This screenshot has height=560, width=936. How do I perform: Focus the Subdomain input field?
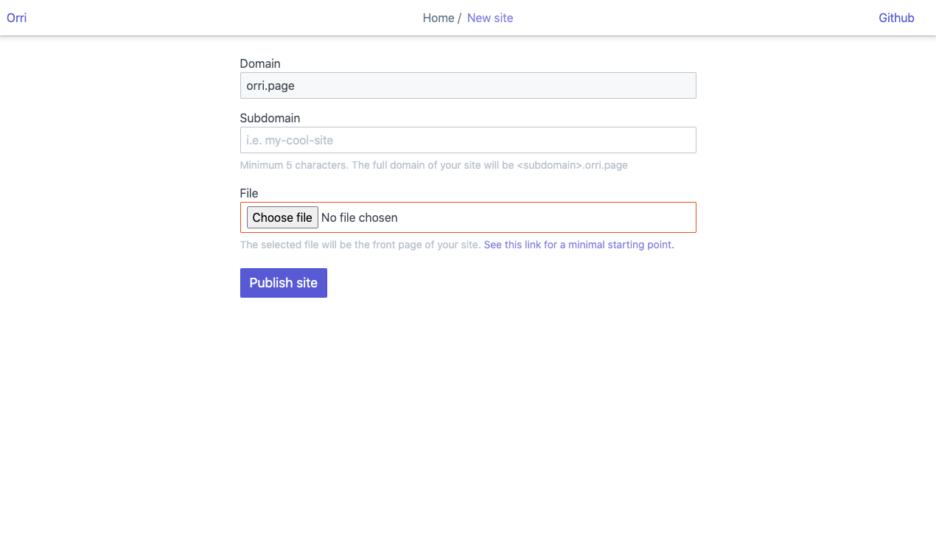pyautogui.click(x=467, y=140)
